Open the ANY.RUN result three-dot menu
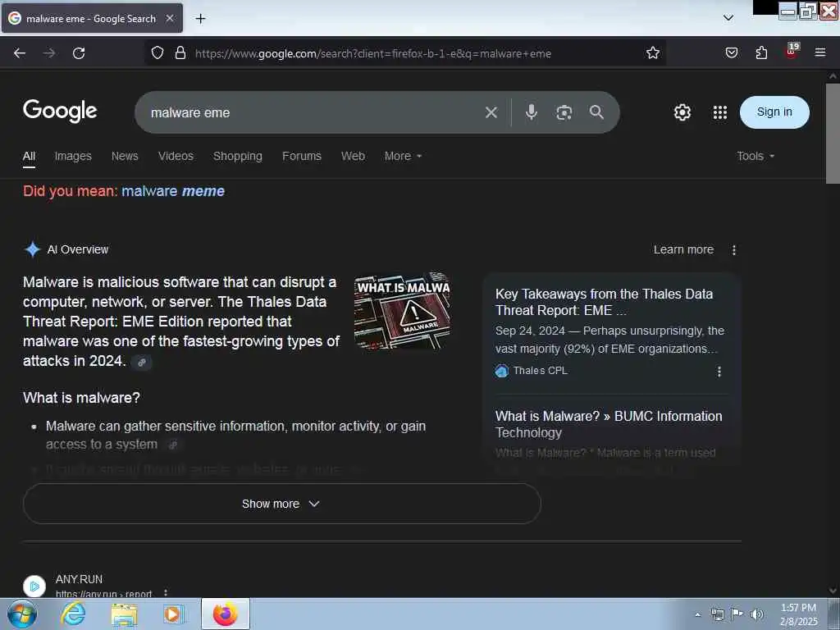This screenshot has width=840, height=630. [x=166, y=593]
